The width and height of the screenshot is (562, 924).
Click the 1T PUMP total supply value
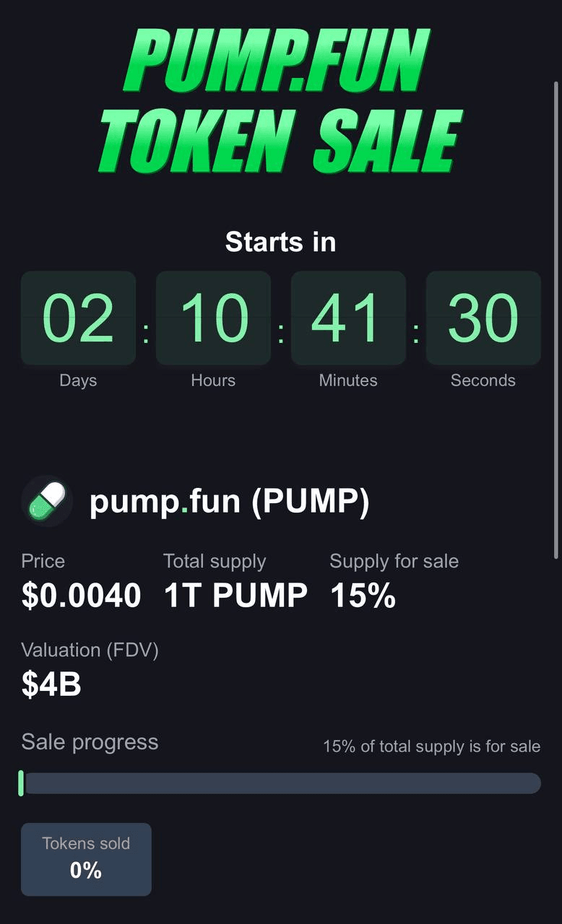click(x=235, y=596)
